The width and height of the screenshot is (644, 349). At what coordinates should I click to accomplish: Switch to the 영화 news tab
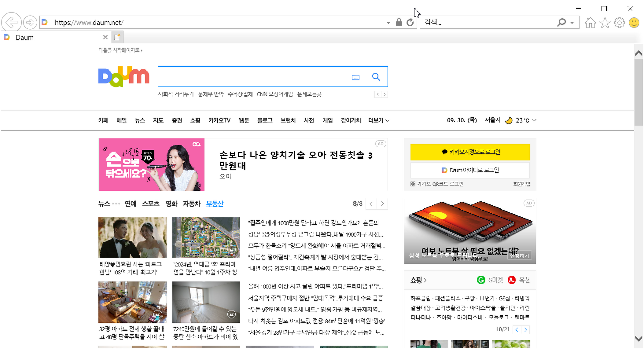pos(171,204)
